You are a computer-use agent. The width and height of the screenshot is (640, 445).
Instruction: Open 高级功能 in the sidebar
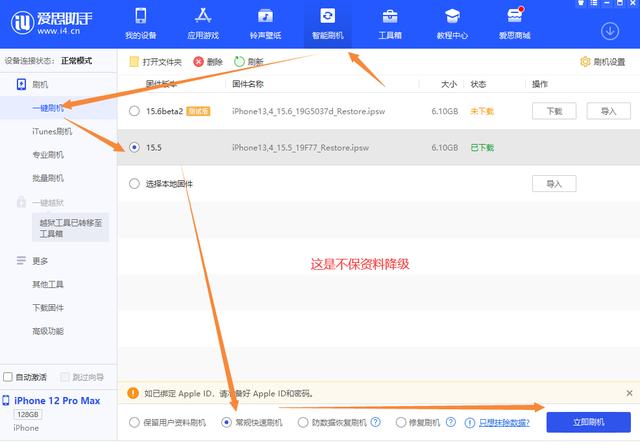(48, 331)
